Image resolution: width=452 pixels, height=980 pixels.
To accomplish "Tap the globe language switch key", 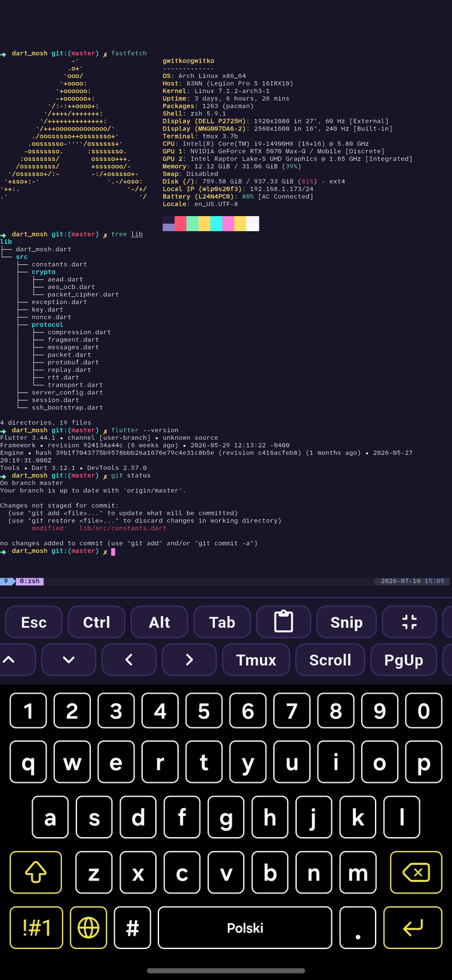I will [x=88, y=928].
